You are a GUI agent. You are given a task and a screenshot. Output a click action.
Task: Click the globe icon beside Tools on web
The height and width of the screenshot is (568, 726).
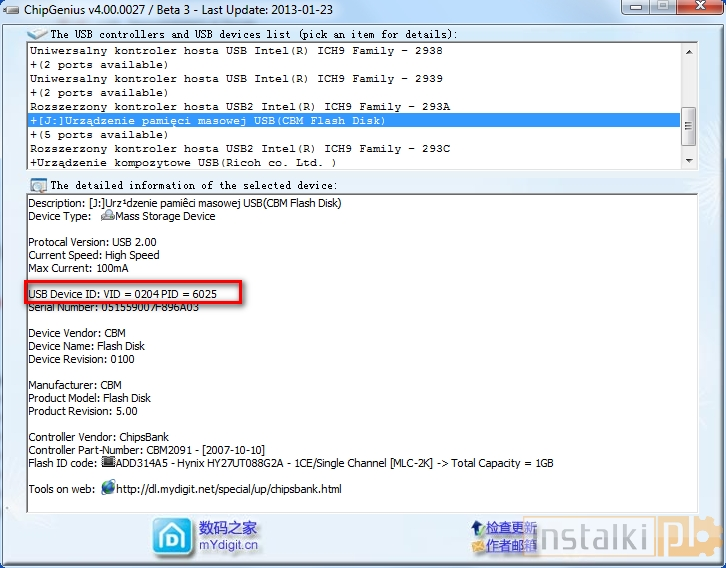[108, 489]
